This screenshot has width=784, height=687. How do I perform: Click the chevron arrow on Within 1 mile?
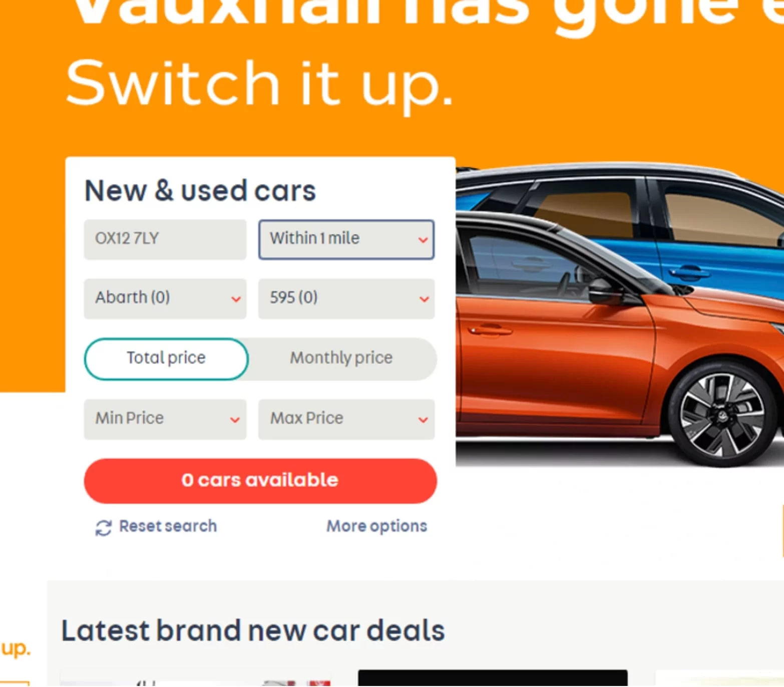click(x=423, y=240)
